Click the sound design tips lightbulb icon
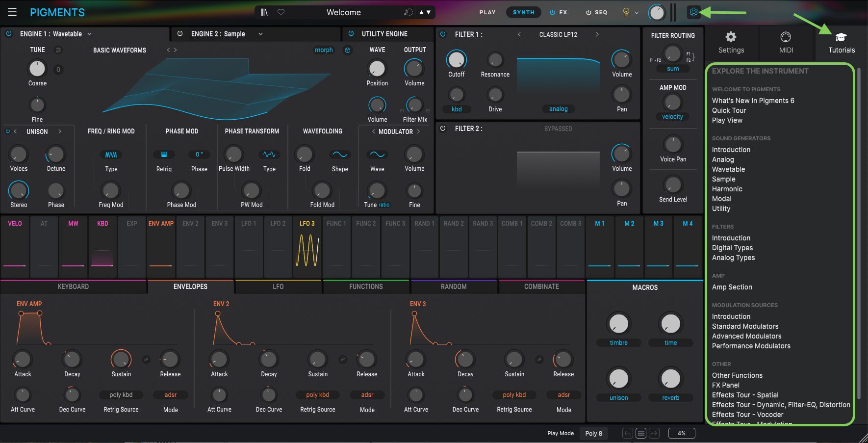The height and width of the screenshot is (443, 868). (x=626, y=12)
